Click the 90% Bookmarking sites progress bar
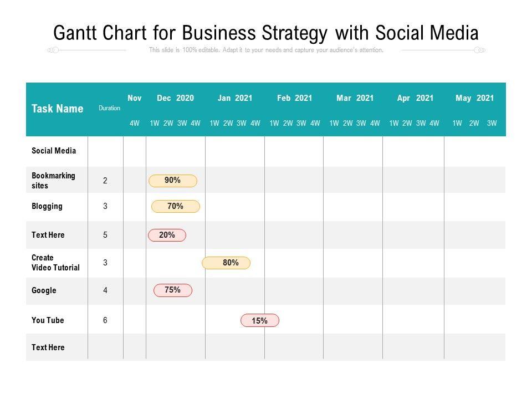 (x=172, y=181)
